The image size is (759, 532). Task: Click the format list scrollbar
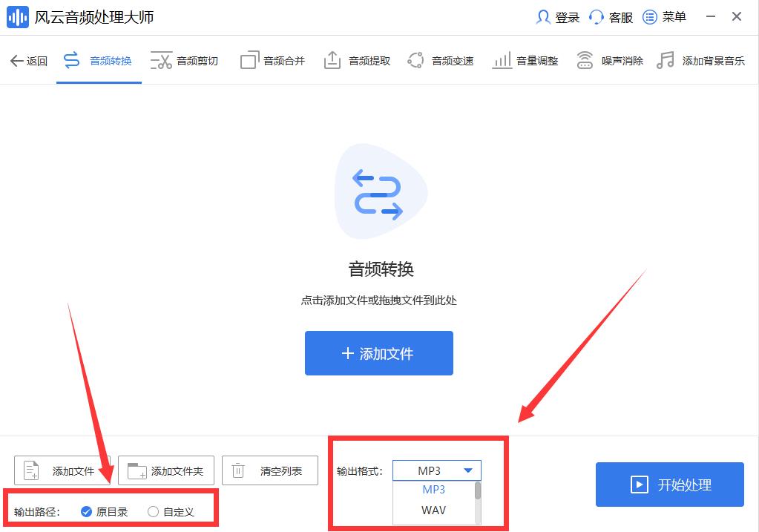coord(478,491)
